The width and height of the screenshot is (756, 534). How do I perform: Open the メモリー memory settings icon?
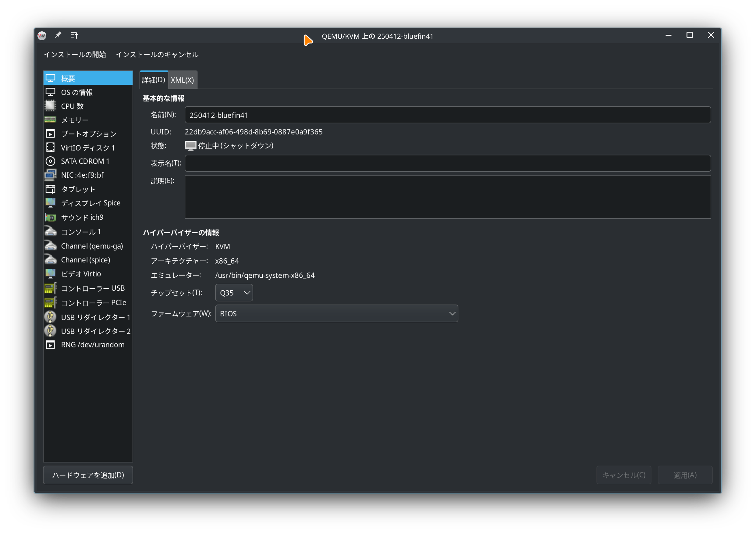point(50,120)
